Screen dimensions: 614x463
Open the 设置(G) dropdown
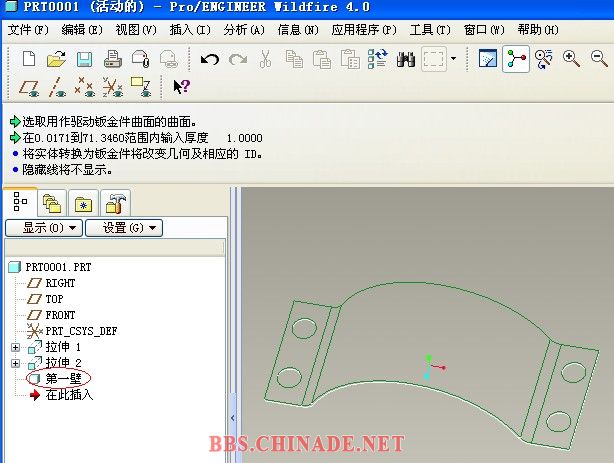[124, 228]
